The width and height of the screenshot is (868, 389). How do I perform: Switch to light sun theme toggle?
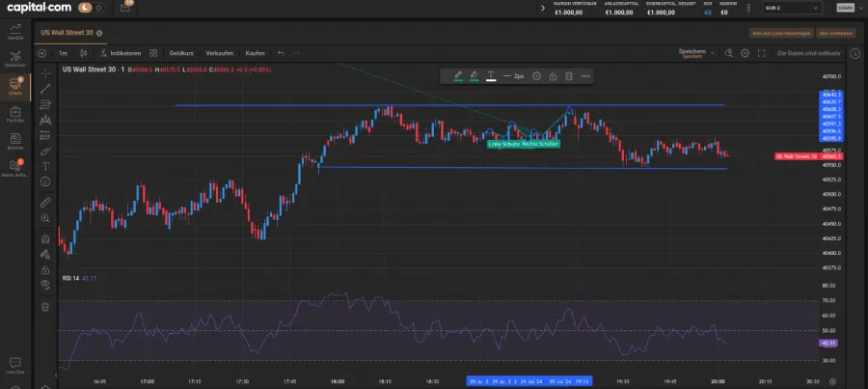pyautogui.click(x=99, y=8)
